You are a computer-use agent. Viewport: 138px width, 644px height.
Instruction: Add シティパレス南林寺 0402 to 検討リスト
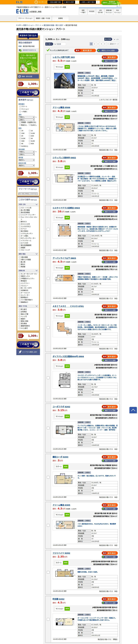point(110,162)
